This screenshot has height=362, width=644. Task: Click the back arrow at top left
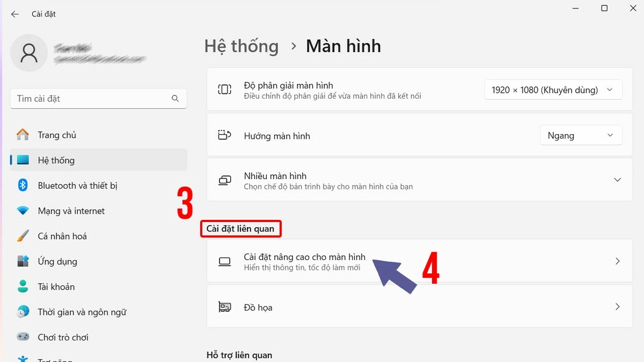point(13,14)
